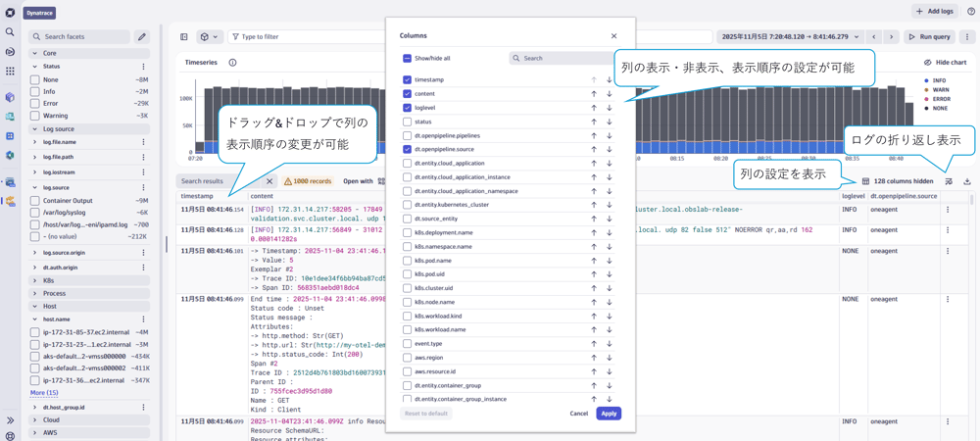Close the Columns dialog
980x441 pixels.
(613, 36)
